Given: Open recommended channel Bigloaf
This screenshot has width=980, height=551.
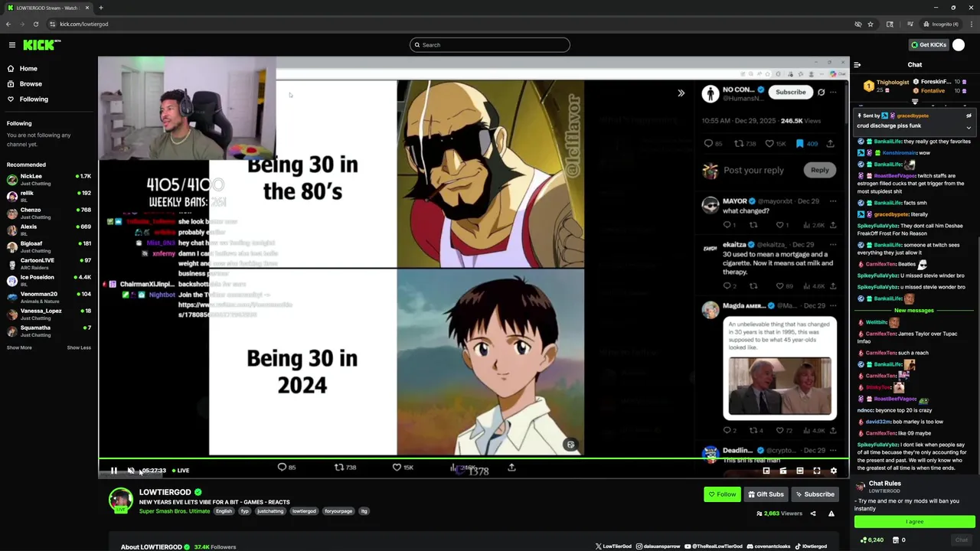Looking at the screenshot, I should pyautogui.click(x=49, y=247).
